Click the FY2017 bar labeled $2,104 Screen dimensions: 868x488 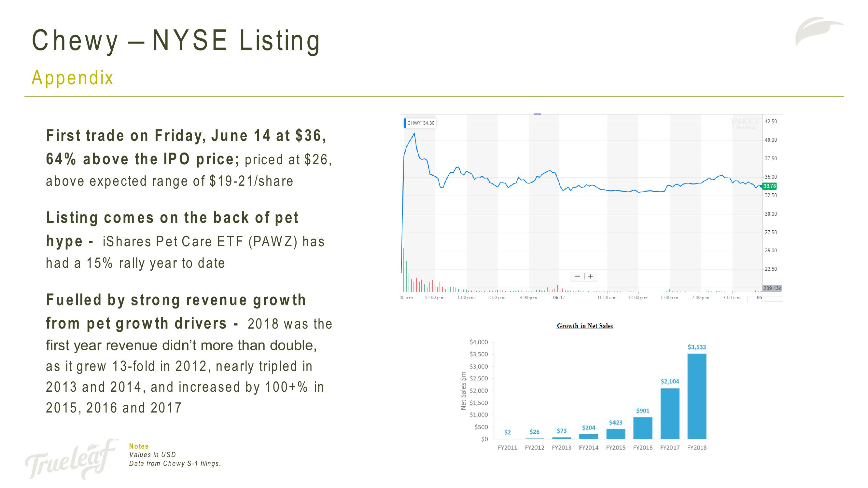[670, 413]
